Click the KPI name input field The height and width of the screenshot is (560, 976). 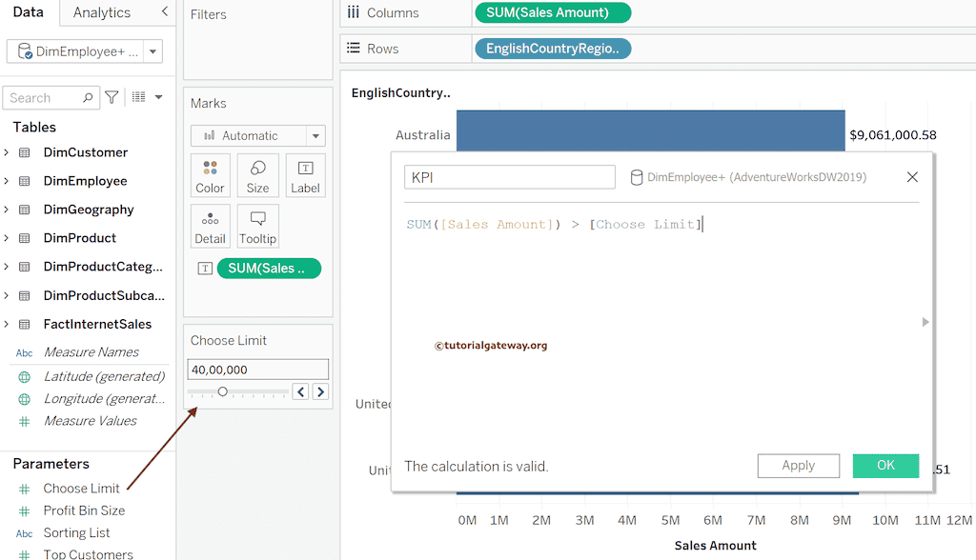coord(508,177)
